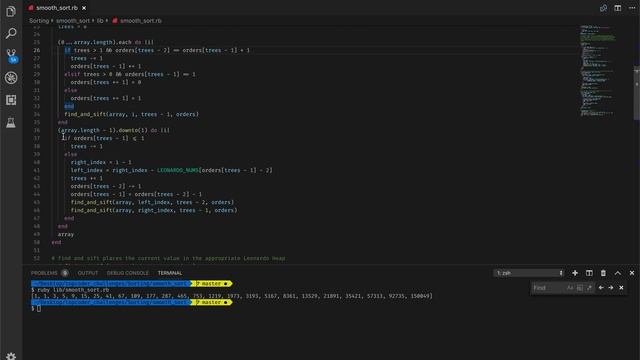Open the Search view in the activity bar

coord(11,33)
